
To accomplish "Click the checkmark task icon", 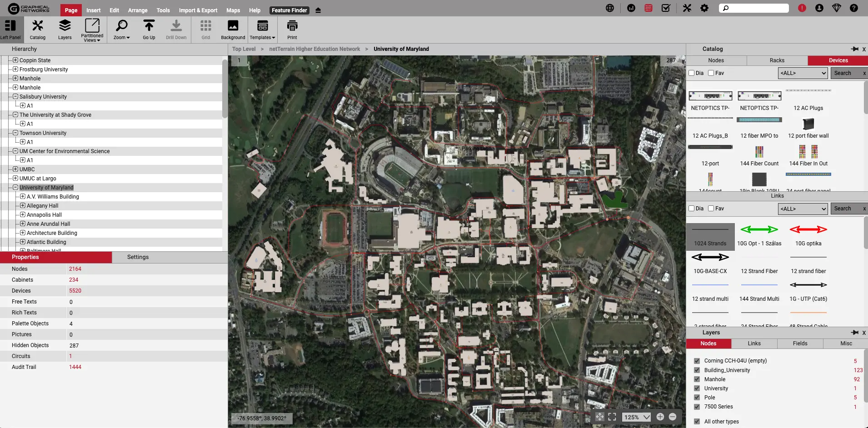I will tap(666, 8).
